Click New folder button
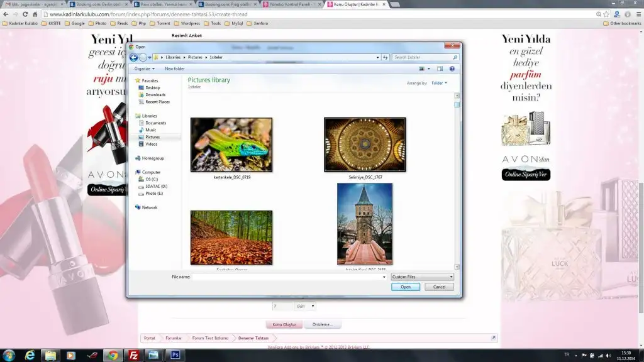 click(175, 69)
